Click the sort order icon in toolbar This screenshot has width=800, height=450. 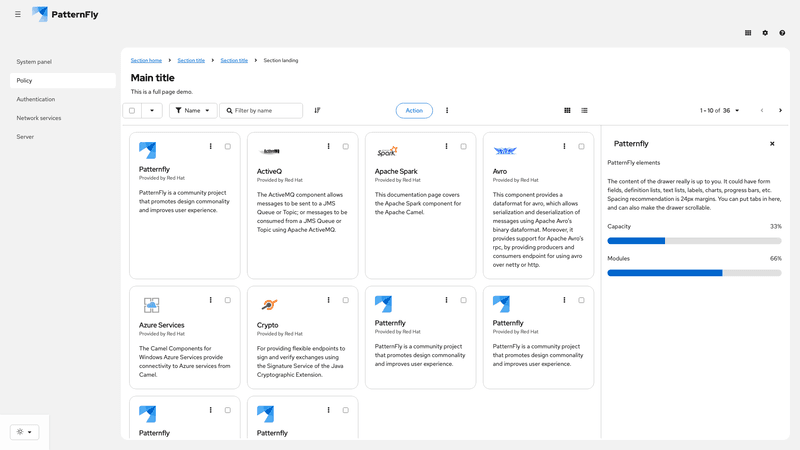click(317, 110)
